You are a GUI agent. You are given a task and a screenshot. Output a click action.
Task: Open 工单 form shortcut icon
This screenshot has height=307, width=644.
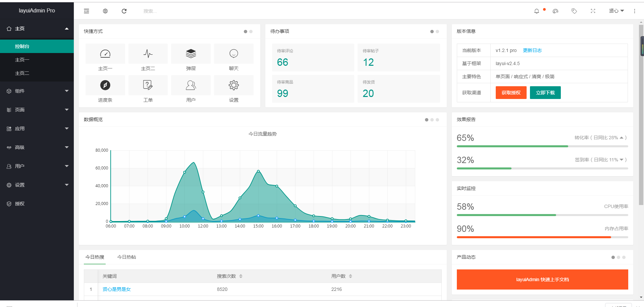[x=148, y=85]
